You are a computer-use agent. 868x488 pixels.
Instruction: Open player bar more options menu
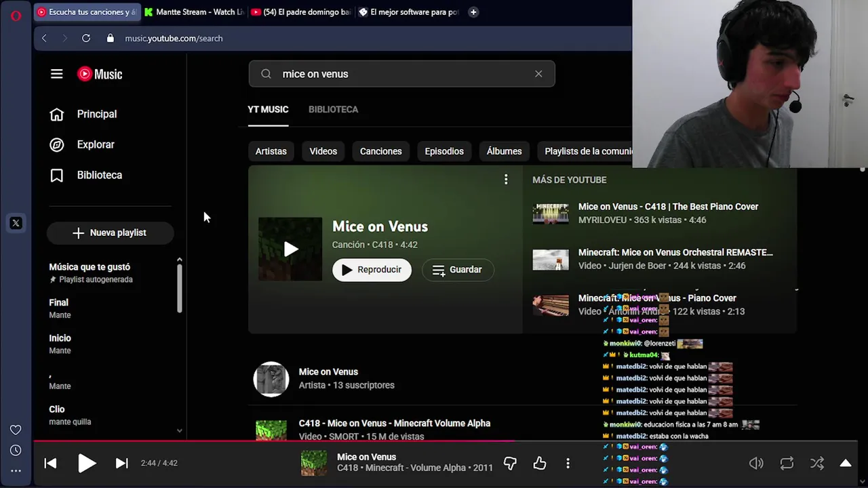(568, 463)
